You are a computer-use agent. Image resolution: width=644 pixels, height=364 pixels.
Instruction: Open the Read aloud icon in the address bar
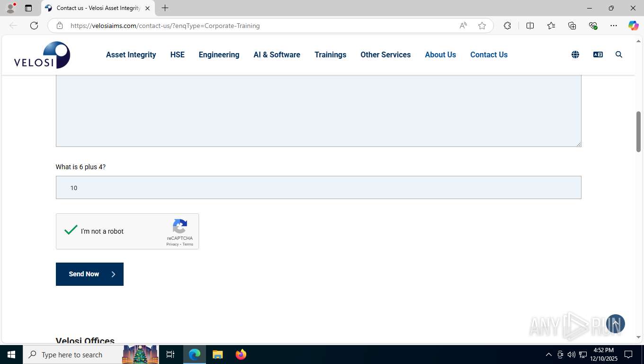tap(463, 26)
